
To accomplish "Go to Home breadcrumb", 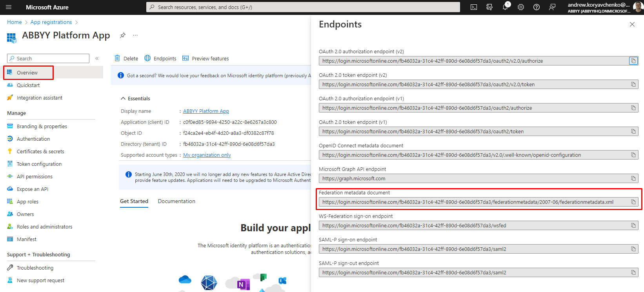I will 15,22.
